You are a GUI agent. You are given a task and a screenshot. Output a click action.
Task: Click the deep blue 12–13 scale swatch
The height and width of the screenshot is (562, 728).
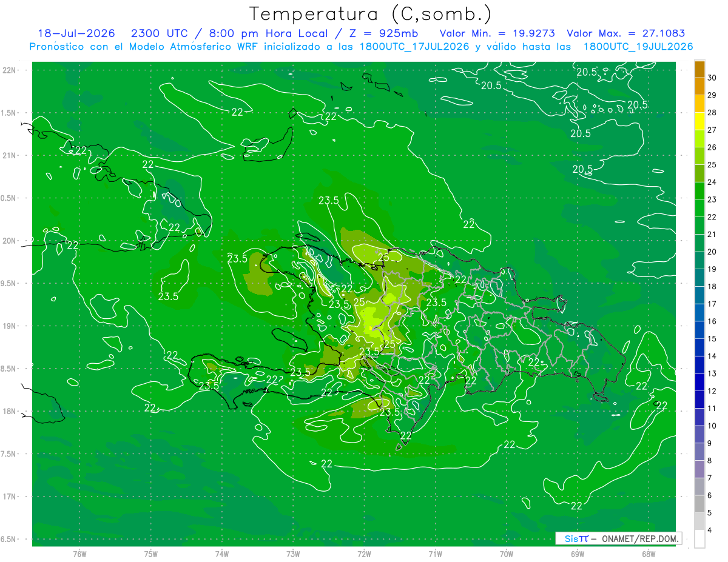coord(699,382)
